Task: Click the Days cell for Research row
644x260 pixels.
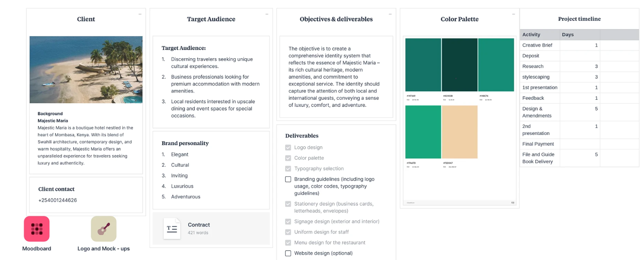Action: pyautogui.click(x=579, y=66)
